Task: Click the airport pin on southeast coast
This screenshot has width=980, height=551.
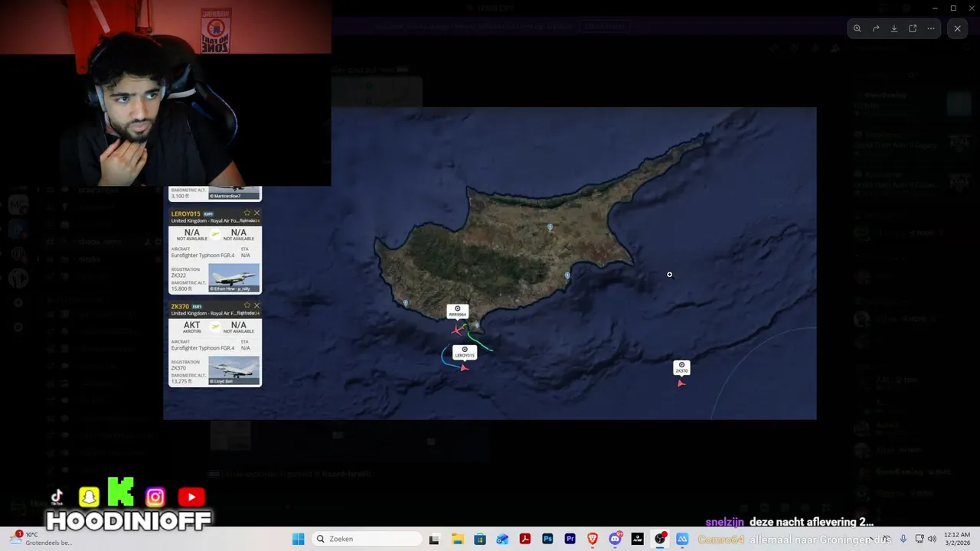Action: (567, 275)
